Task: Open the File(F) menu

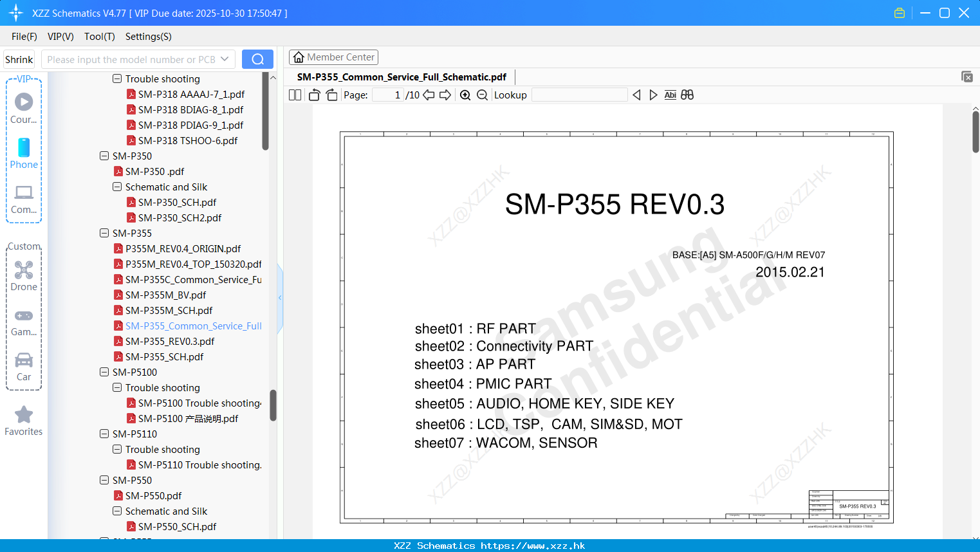Action: [24, 37]
